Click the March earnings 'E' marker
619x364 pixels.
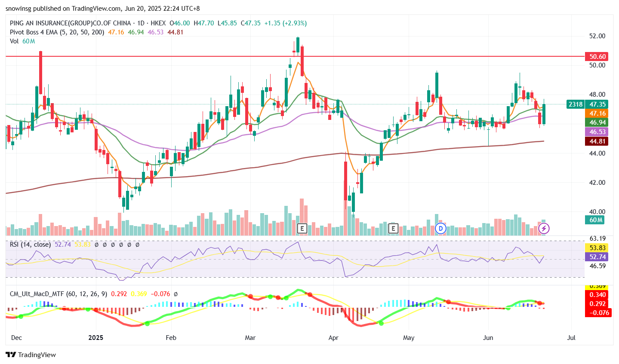click(x=302, y=228)
